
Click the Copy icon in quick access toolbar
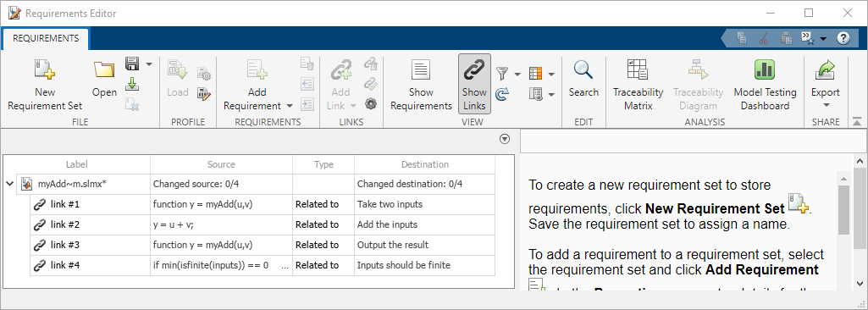tap(743, 38)
